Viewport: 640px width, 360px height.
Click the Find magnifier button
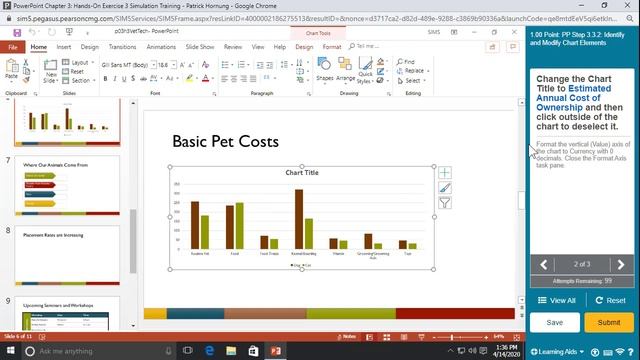coord(406,62)
